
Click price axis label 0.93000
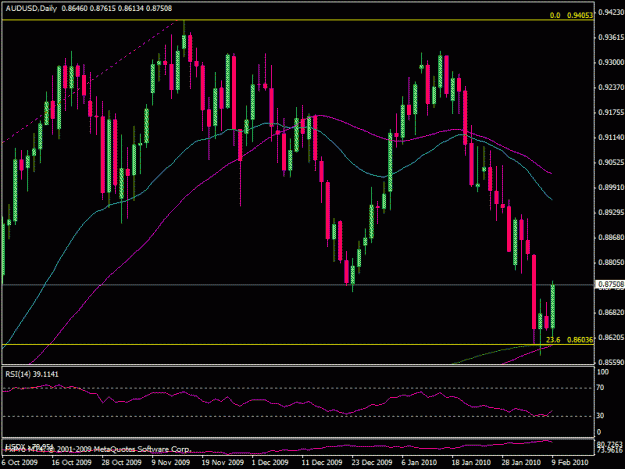tap(611, 63)
